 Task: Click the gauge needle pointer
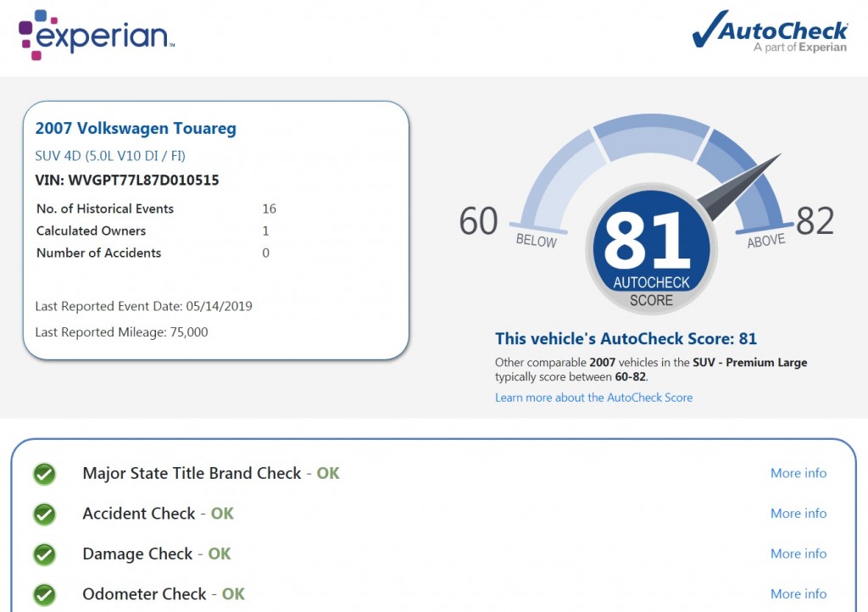pyautogui.click(x=739, y=187)
